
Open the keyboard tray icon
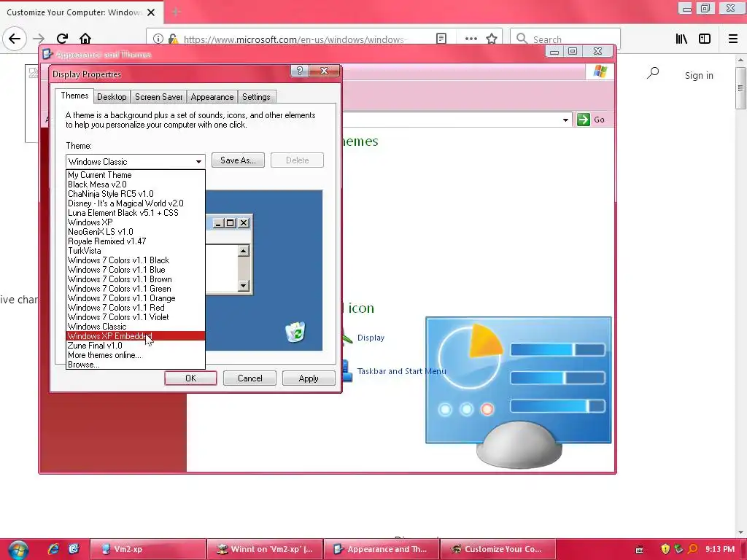tap(639, 550)
